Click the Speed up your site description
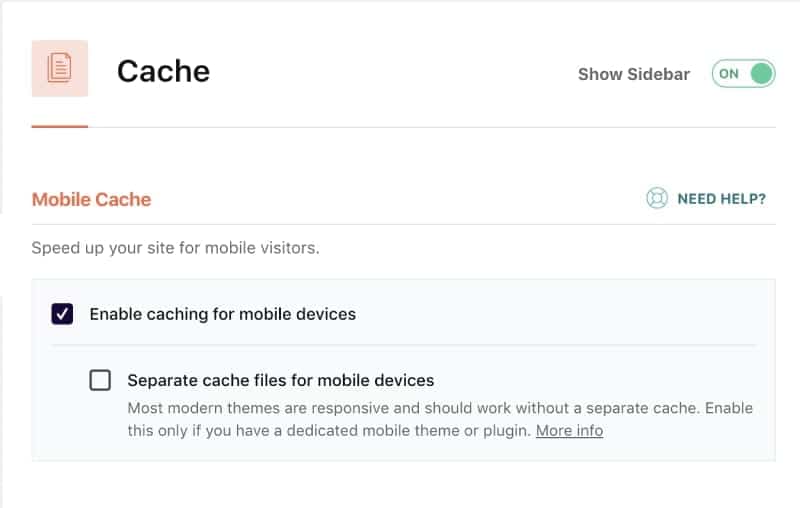The width and height of the screenshot is (800, 508). click(x=175, y=248)
